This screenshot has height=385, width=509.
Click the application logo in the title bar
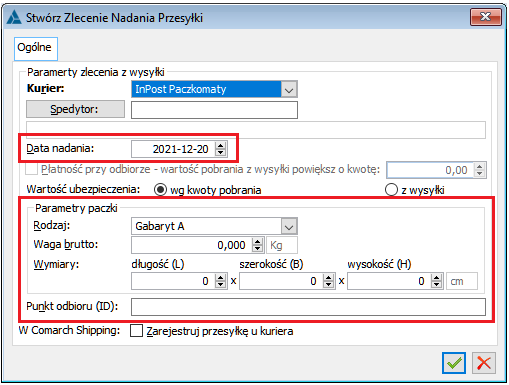(14, 17)
